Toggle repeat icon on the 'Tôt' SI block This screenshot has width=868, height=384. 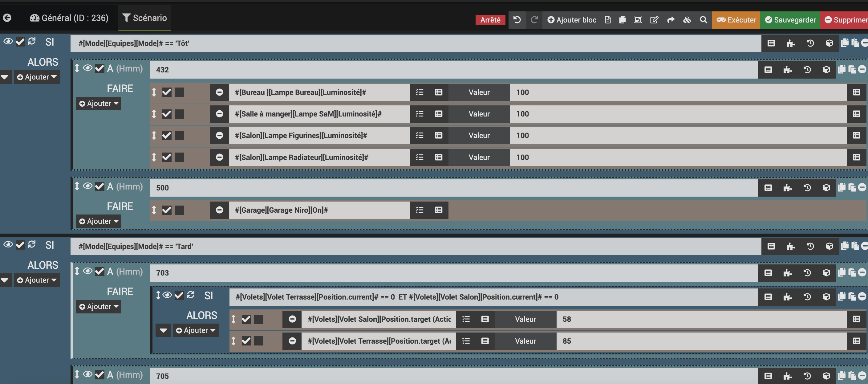coord(32,41)
